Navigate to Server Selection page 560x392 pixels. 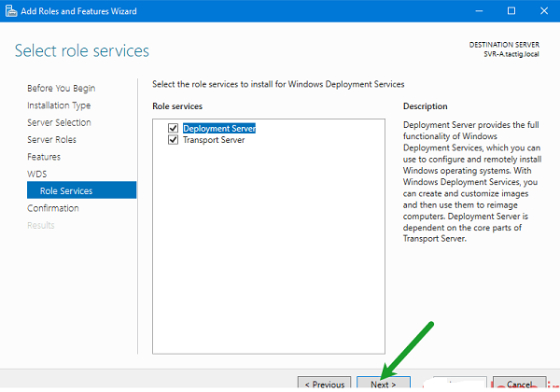pyautogui.click(x=59, y=122)
